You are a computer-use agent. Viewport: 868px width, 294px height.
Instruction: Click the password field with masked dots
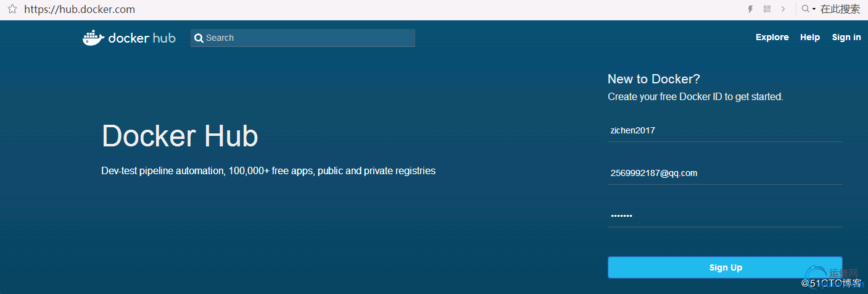point(725,216)
